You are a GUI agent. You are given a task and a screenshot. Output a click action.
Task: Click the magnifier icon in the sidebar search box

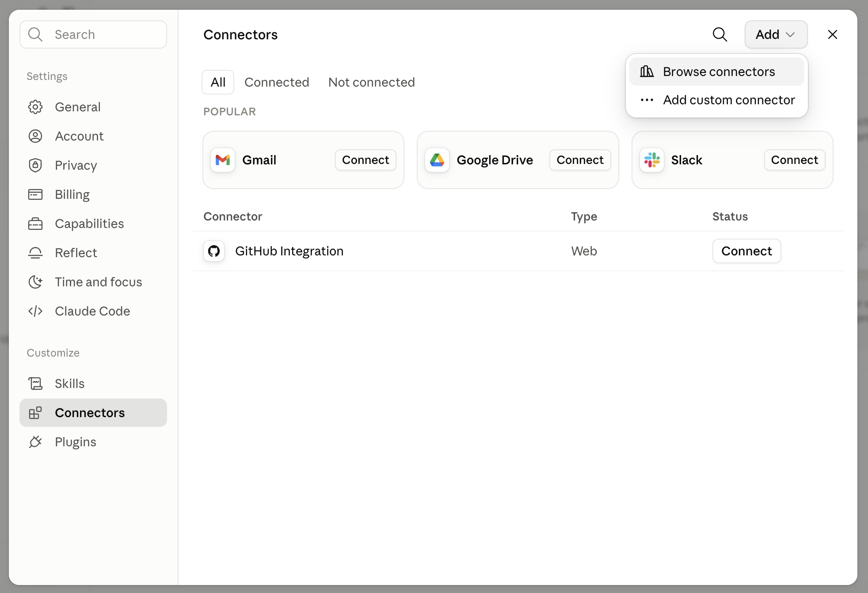(x=35, y=34)
